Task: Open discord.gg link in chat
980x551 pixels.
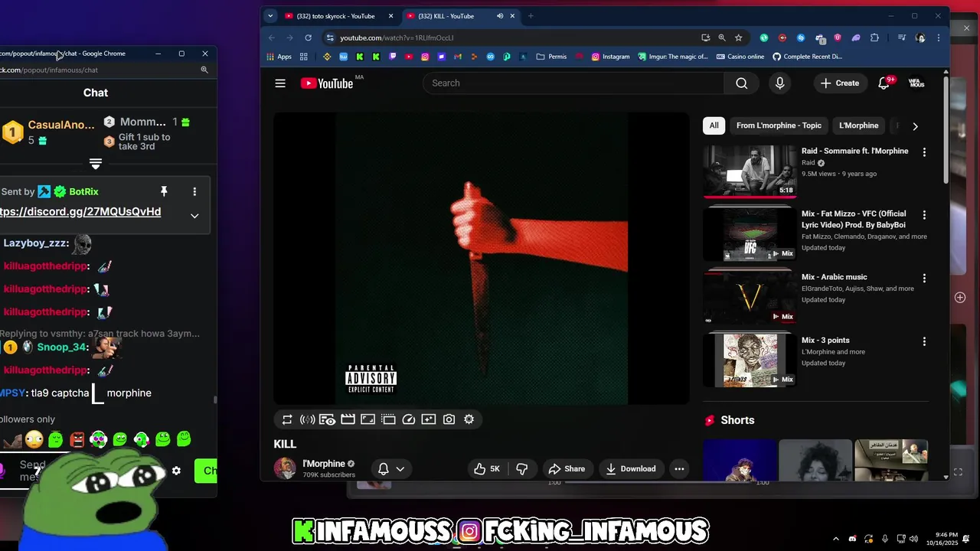Action: click(x=80, y=212)
